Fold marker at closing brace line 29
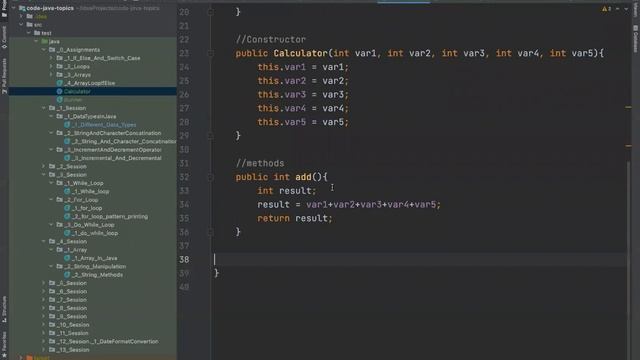The image size is (640, 360). click(x=211, y=136)
